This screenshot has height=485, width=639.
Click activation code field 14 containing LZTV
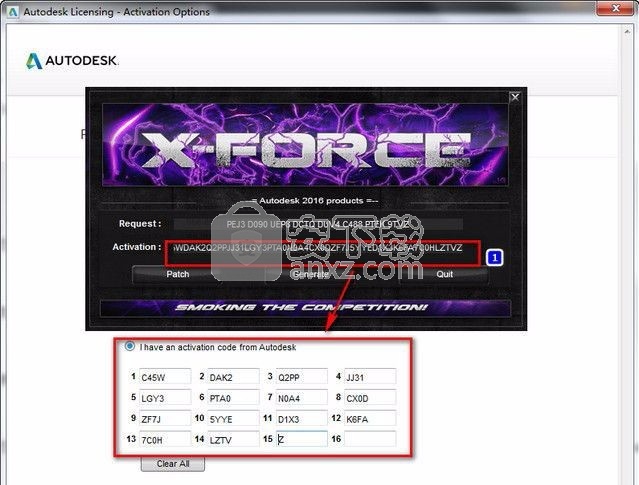[233, 439]
